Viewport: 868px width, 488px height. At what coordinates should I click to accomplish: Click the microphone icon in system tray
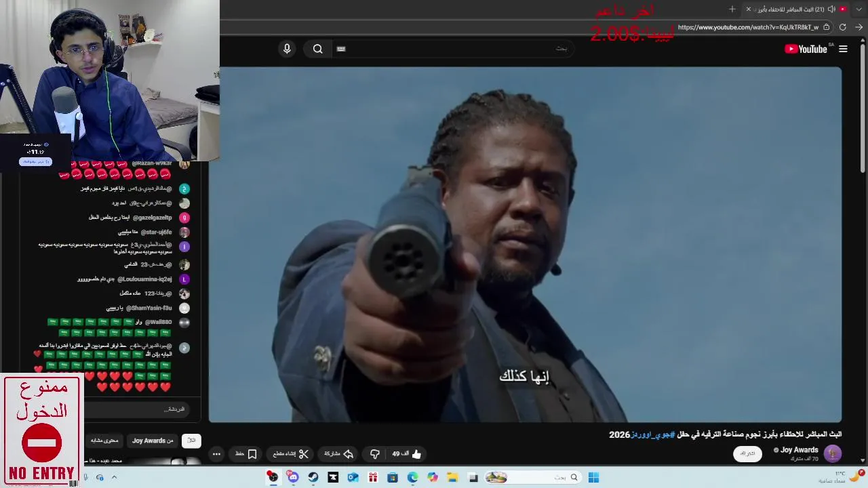(85, 477)
